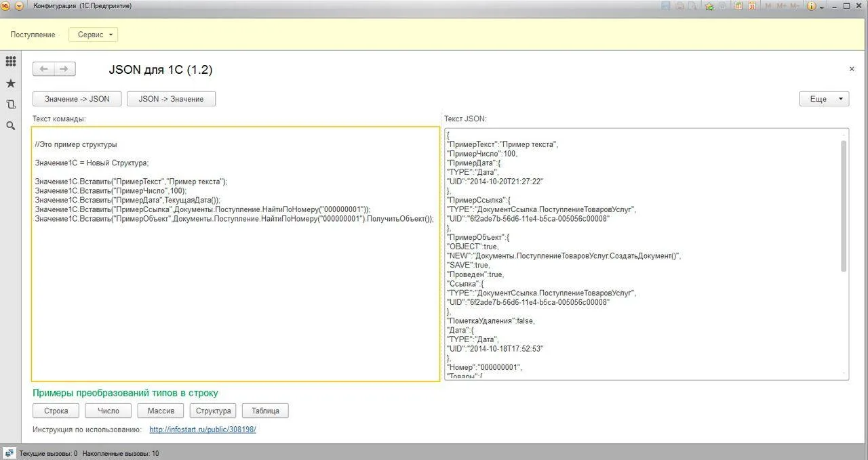Select the Поступление section
Image resolution: width=868 pixels, height=460 pixels.
coord(33,35)
